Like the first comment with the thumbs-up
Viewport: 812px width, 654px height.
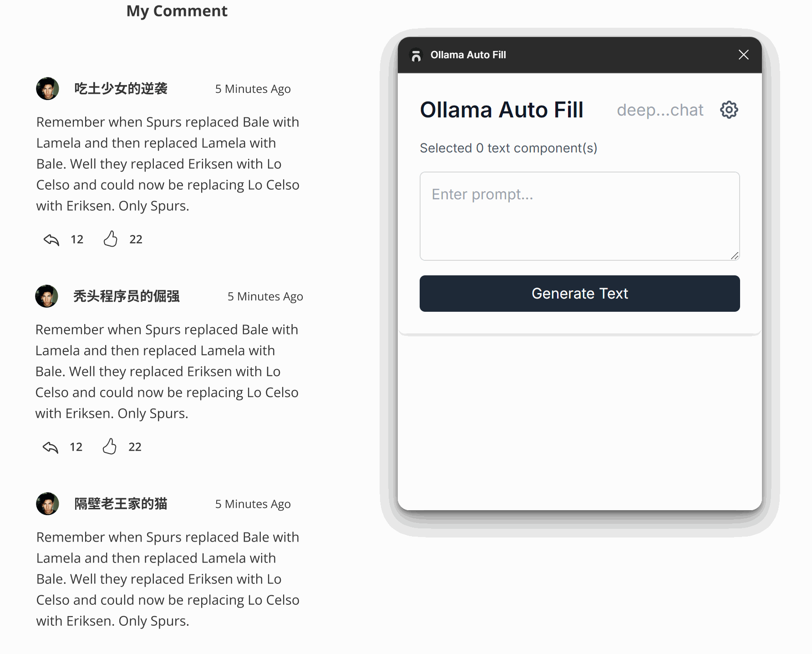(110, 239)
